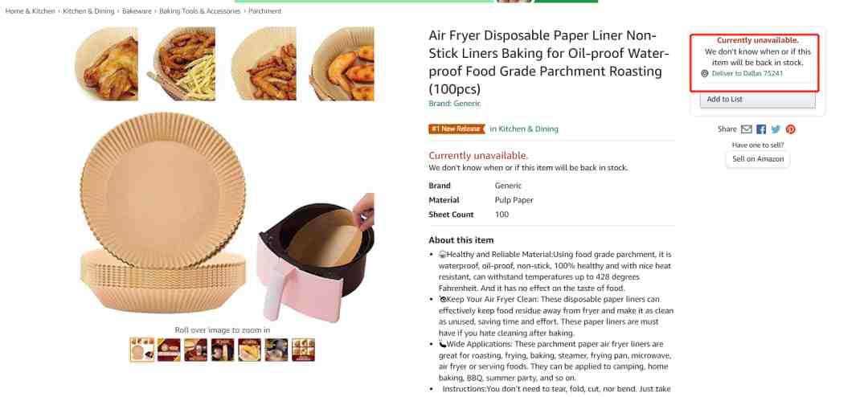Select the last thumbnail in the row
Viewport: 868px width, 397px height.
pyautogui.click(x=303, y=350)
